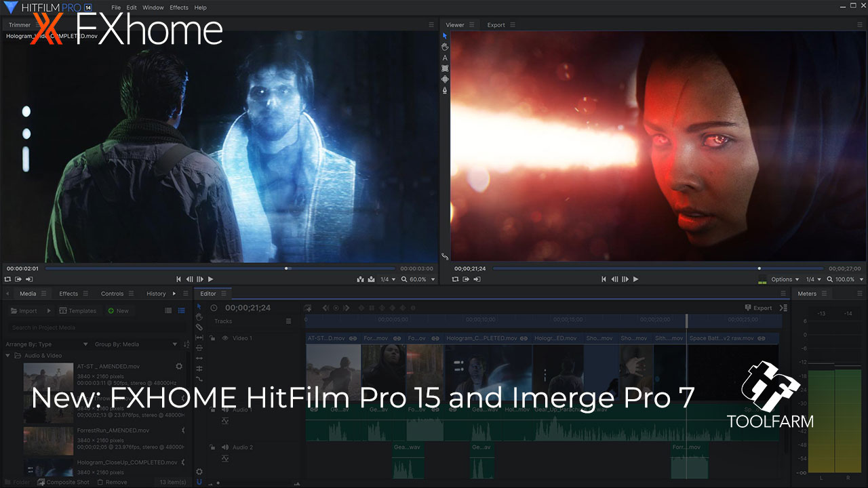Play the timeline in the Viewer
This screenshot has height=488, width=868.
(635, 279)
